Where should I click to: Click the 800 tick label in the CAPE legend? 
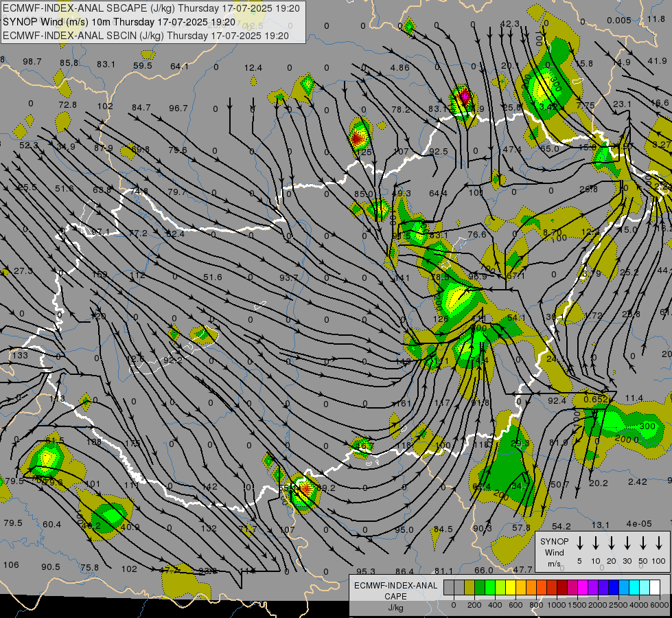(x=536, y=605)
